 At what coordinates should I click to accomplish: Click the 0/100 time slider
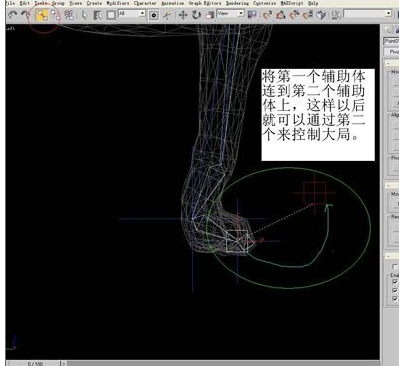pyautogui.click(x=35, y=363)
